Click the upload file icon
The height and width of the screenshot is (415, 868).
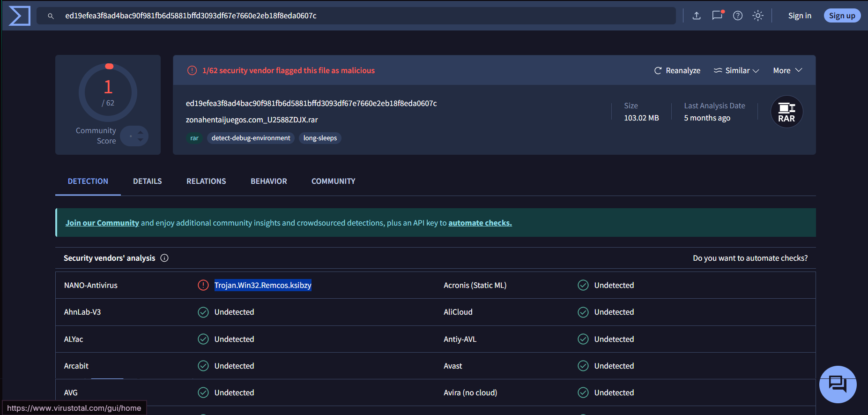(697, 16)
